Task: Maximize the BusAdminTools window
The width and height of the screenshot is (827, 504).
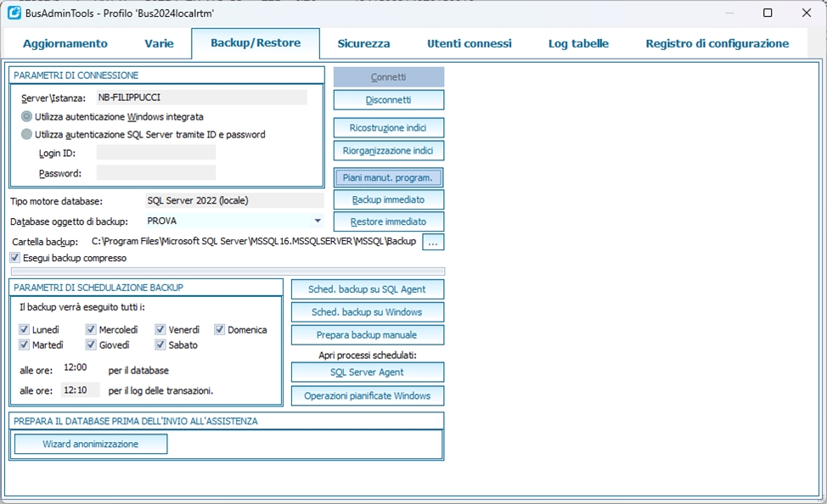Action: (768, 13)
